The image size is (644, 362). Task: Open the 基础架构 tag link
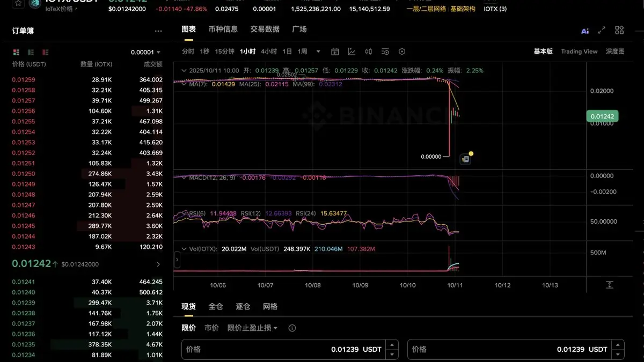463,9
